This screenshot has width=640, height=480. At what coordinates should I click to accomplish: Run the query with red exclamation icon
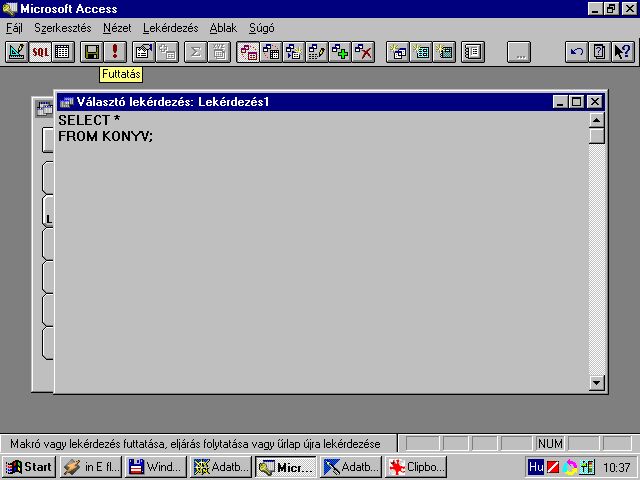(x=115, y=52)
